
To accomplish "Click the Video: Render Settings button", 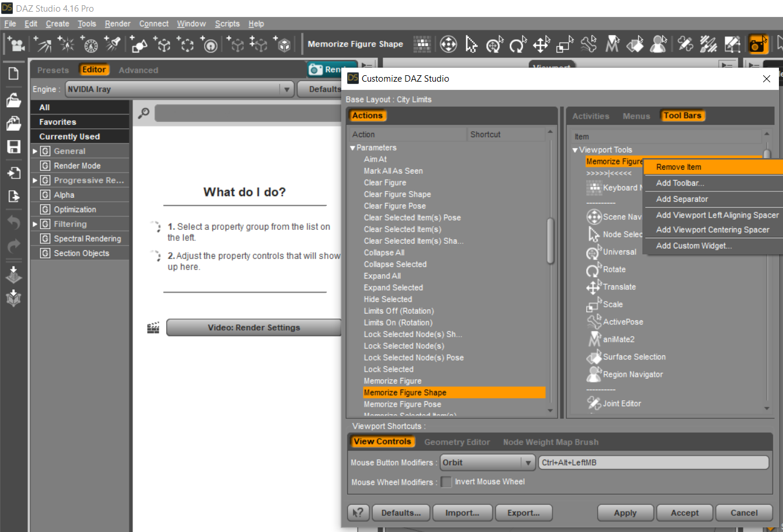I will 254,328.
